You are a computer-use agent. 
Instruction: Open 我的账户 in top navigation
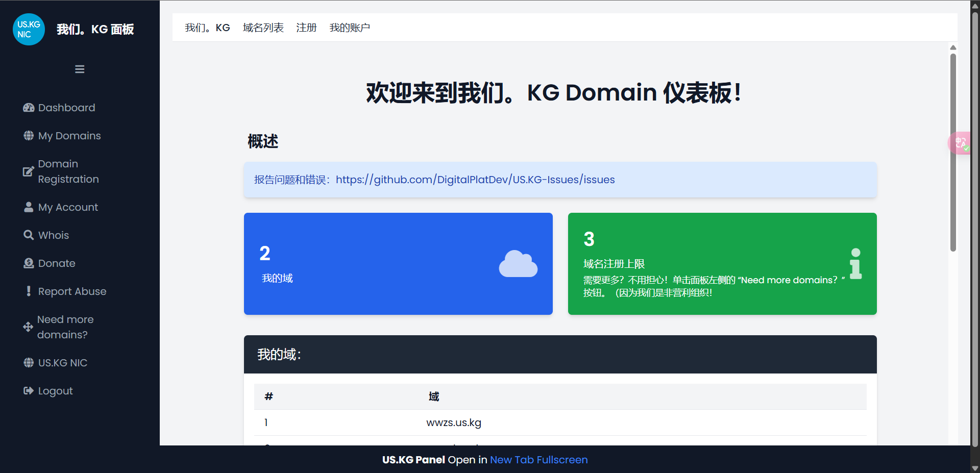pyautogui.click(x=350, y=28)
